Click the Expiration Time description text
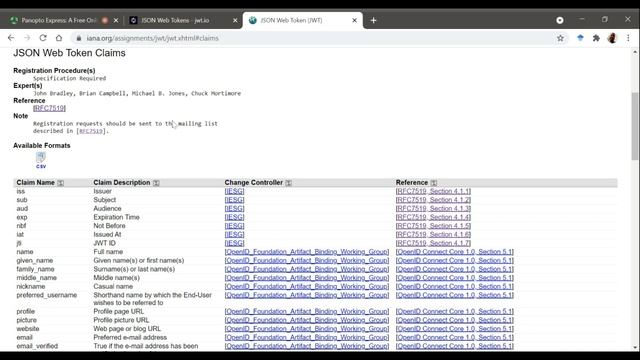 click(116, 217)
